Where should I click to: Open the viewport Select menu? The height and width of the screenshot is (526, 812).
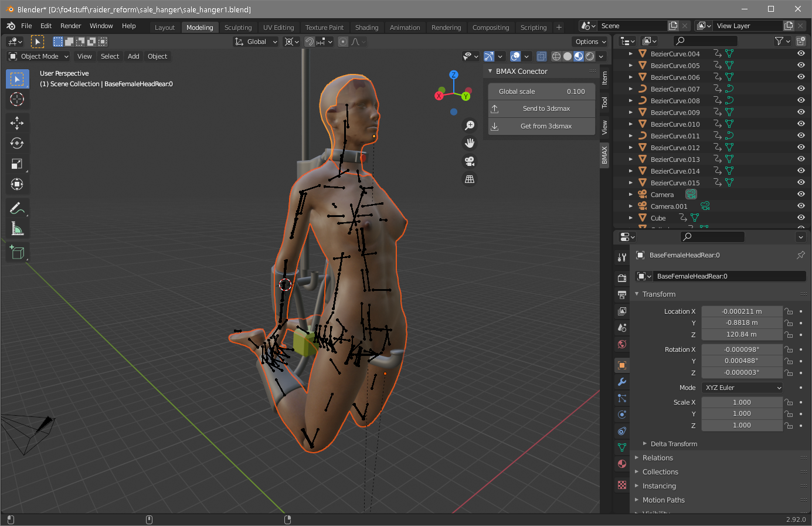click(110, 56)
